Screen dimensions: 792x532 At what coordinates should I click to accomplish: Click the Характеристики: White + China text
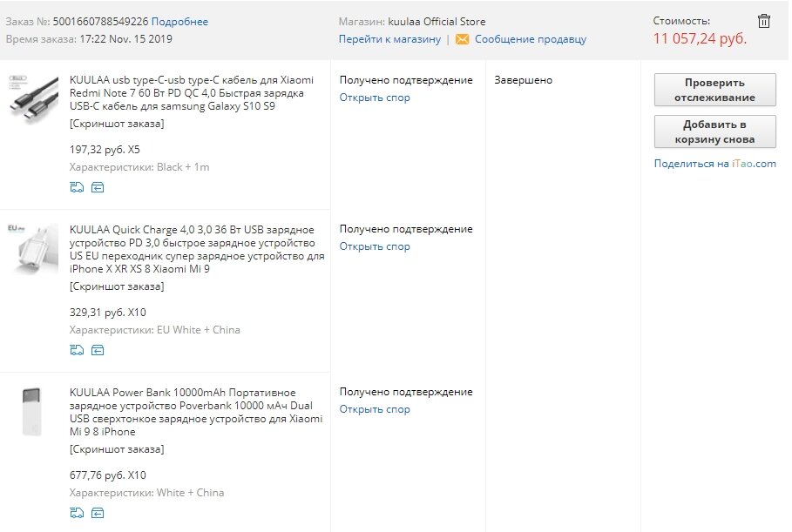point(146,493)
